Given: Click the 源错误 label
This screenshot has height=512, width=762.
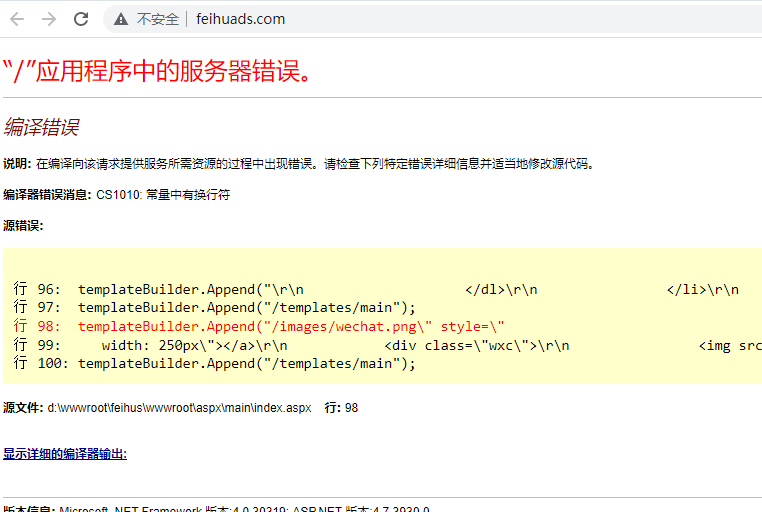Looking at the screenshot, I should [23, 226].
